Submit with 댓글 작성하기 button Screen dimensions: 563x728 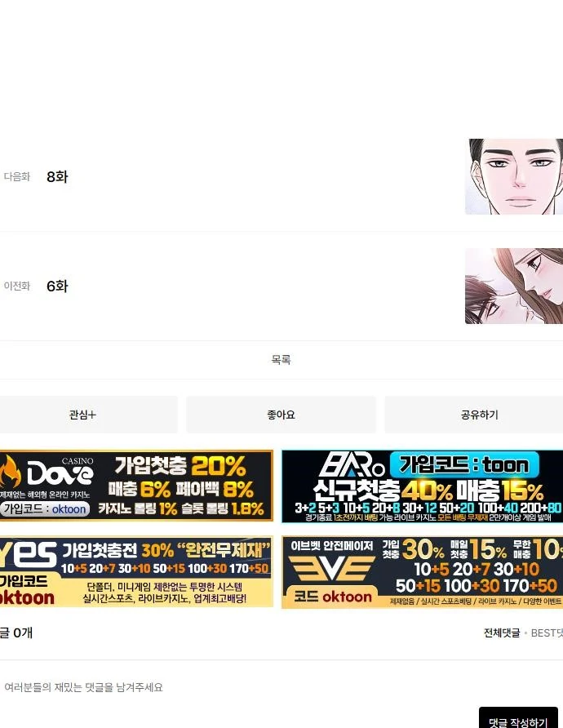click(x=519, y=721)
